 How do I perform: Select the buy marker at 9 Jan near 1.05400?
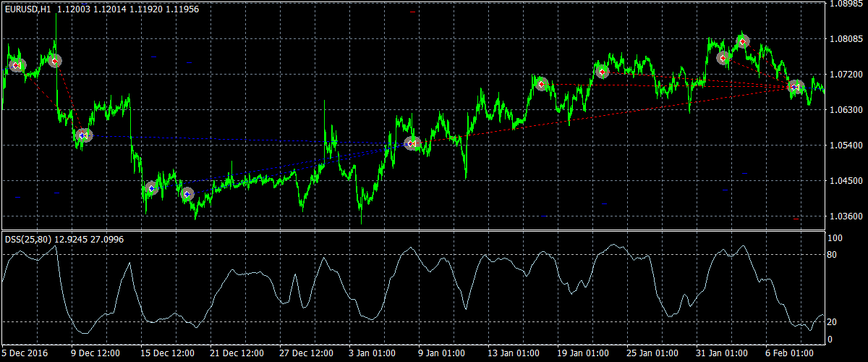coord(412,143)
